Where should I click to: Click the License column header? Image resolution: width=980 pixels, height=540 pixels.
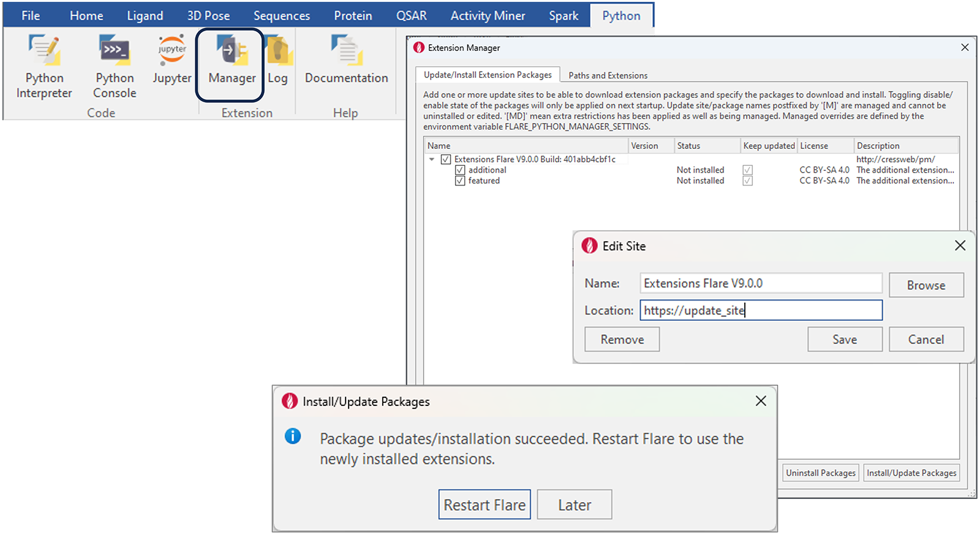point(826,146)
